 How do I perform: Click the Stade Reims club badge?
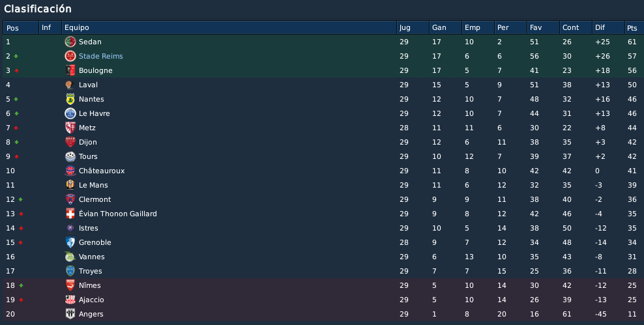[70, 56]
